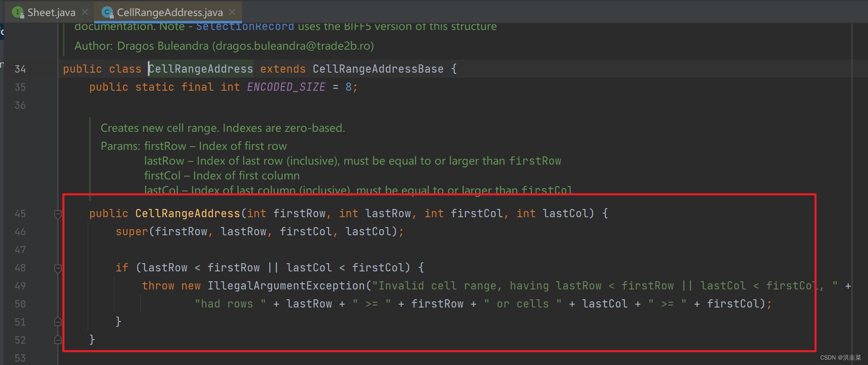This screenshot has width=868, height=365.
Task: Close the CellRangeAddress.java tab
Action: pyautogui.click(x=232, y=12)
